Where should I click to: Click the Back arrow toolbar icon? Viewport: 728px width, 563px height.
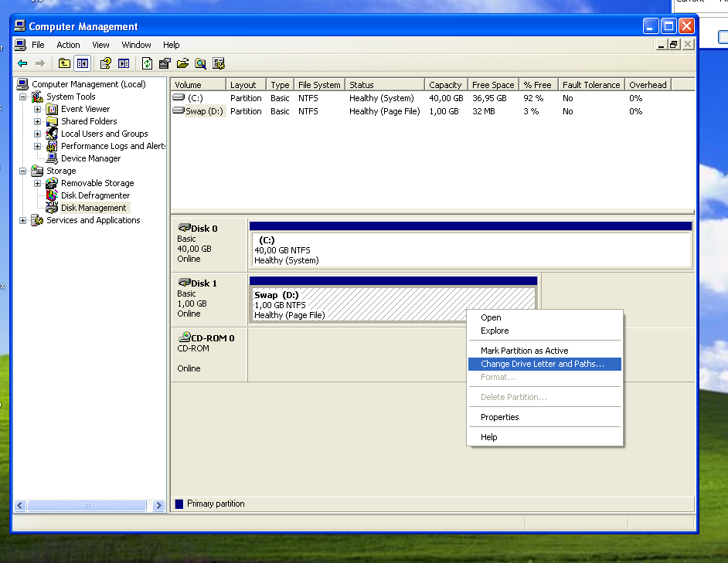pyautogui.click(x=22, y=63)
